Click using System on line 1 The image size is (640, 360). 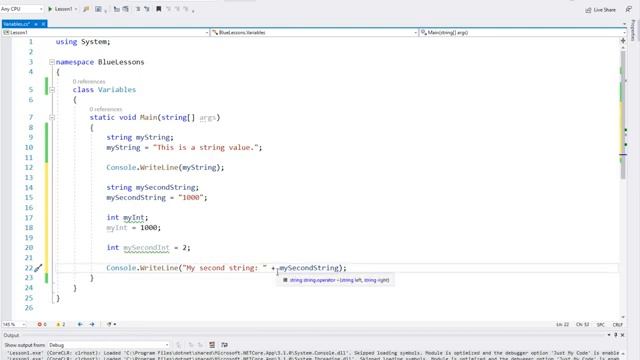coord(83,42)
